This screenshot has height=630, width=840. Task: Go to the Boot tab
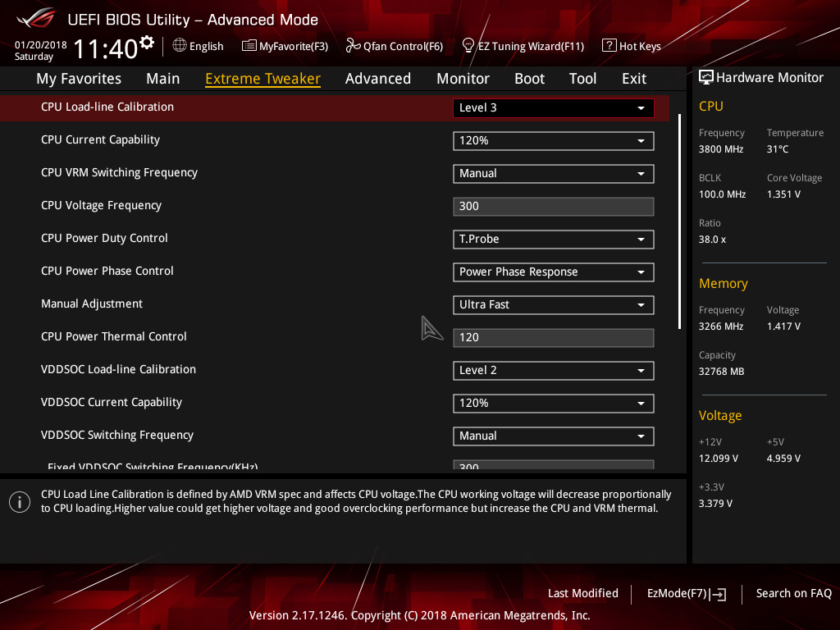[x=529, y=79]
